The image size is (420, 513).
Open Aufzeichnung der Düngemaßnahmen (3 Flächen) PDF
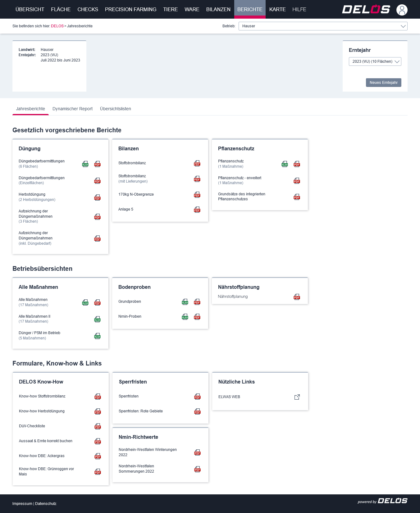click(98, 217)
